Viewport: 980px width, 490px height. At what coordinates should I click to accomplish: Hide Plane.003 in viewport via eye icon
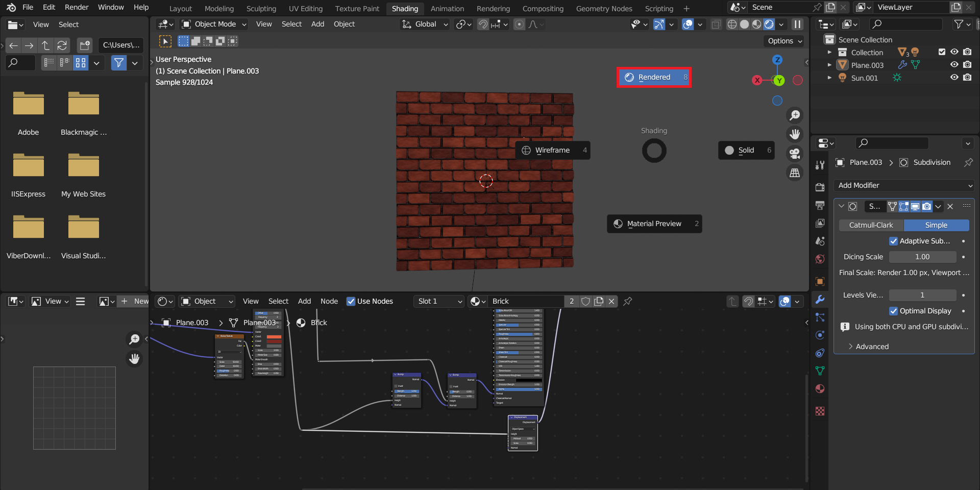click(954, 65)
